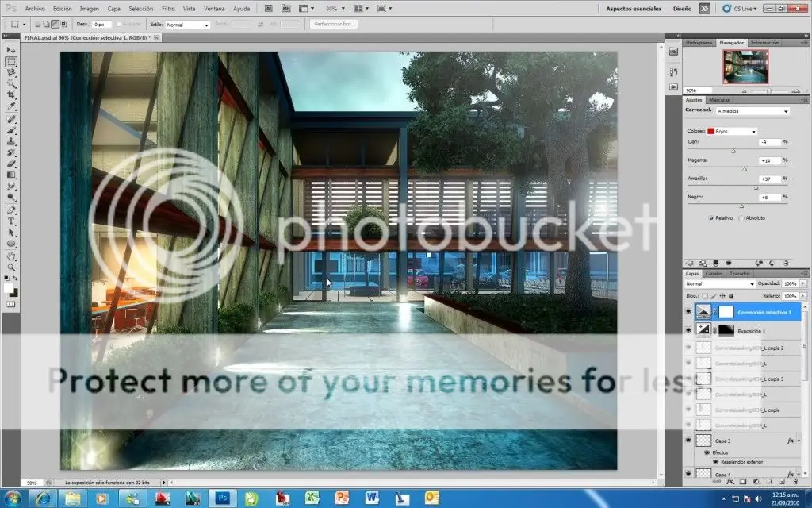This screenshot has height=508, width=812.
Task: Click reset adjustment icon in Ajustes panel
Action: click(x=772, y=264)
